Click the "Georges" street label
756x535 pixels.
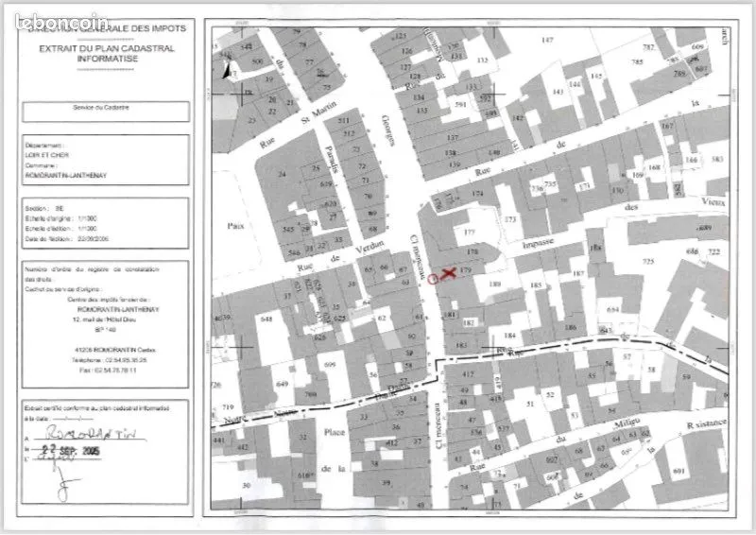pos(389,129)
